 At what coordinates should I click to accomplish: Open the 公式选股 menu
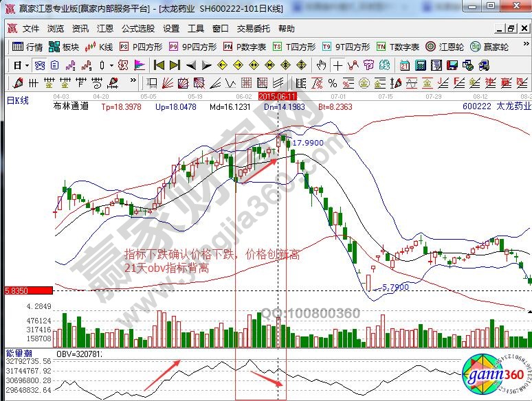tap(138, 29)
